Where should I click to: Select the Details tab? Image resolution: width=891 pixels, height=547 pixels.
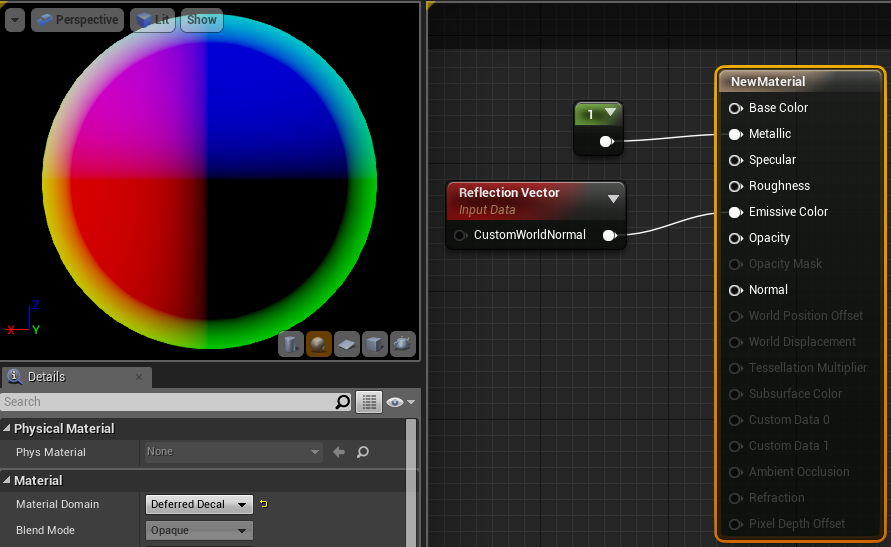click(45, 377)
